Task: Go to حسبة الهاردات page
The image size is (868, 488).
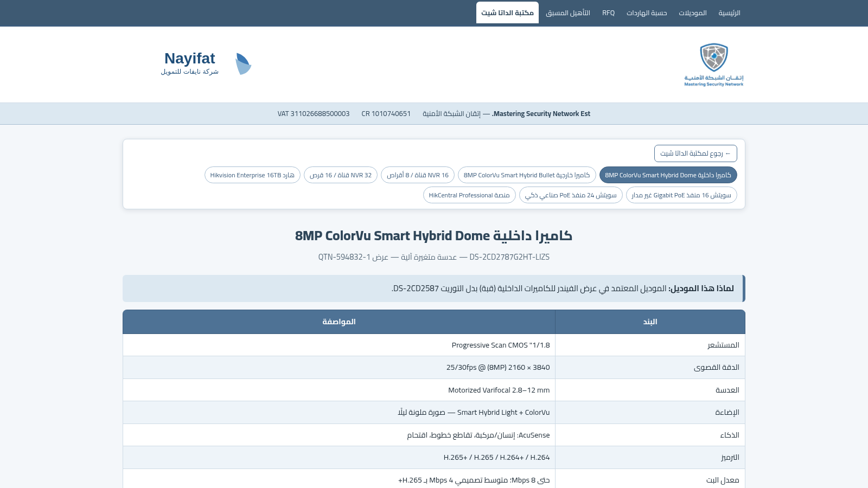Action: [x=647, y=13]
